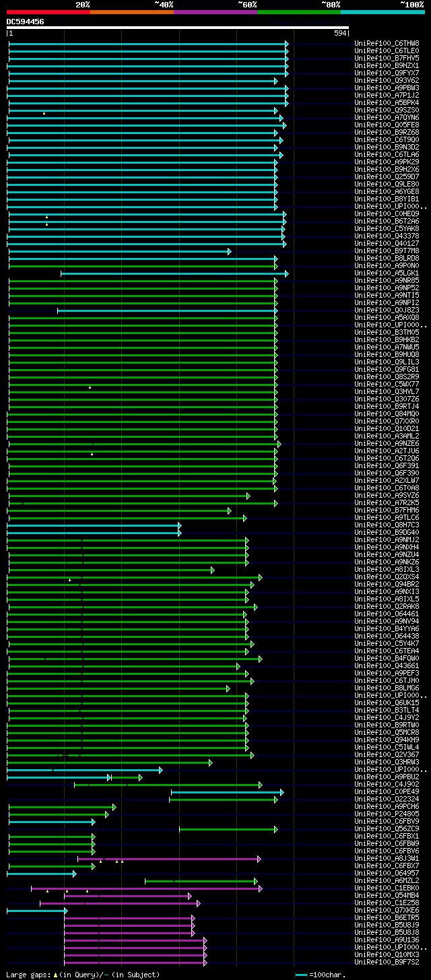Click hit label UniRef100_B9F7S2
Image resolution: width=431 pixels, height=980 pixels.
[387, 962]
